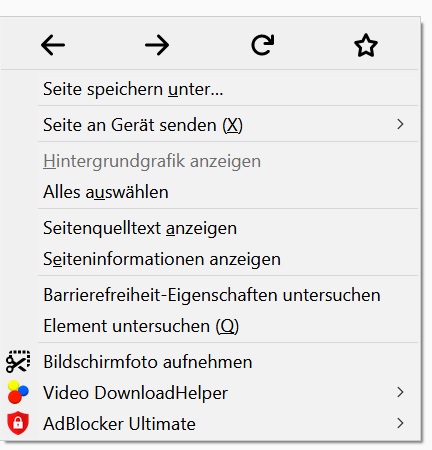The height and width of the screenshot is (450, 432).
Task: Open AdBlocker Ultimate menu entry label
Action: click(x=119, y=424)
